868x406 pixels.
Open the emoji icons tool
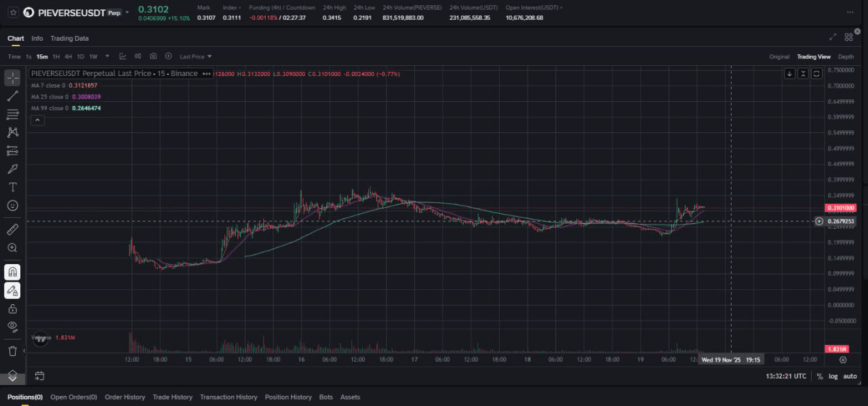[x=12, y=206]
